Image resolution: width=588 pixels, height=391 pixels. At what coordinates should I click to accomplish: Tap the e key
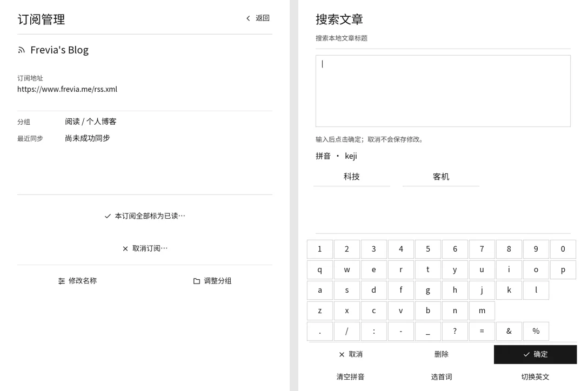374,270
